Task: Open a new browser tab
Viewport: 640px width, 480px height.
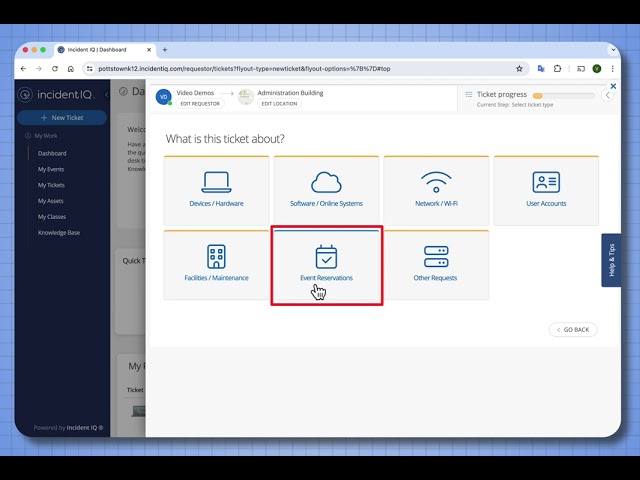Action: pyautogui.click(x=165, y=50)
